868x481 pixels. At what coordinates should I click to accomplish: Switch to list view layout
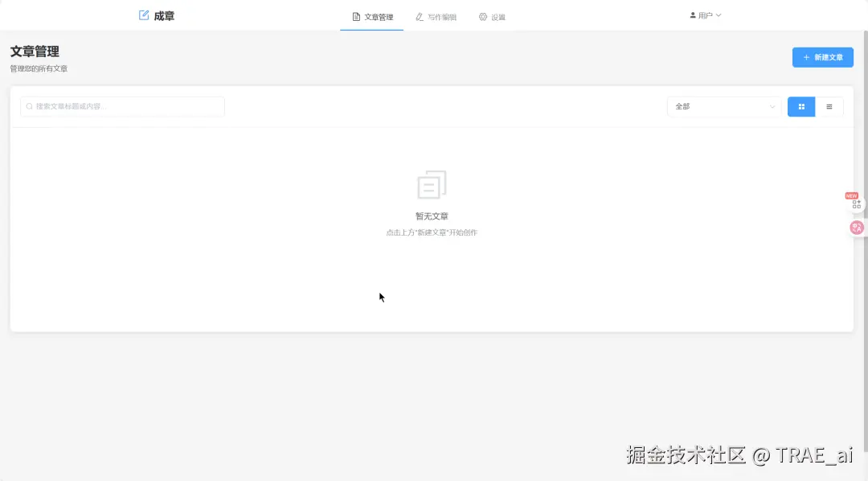point(830,106)
